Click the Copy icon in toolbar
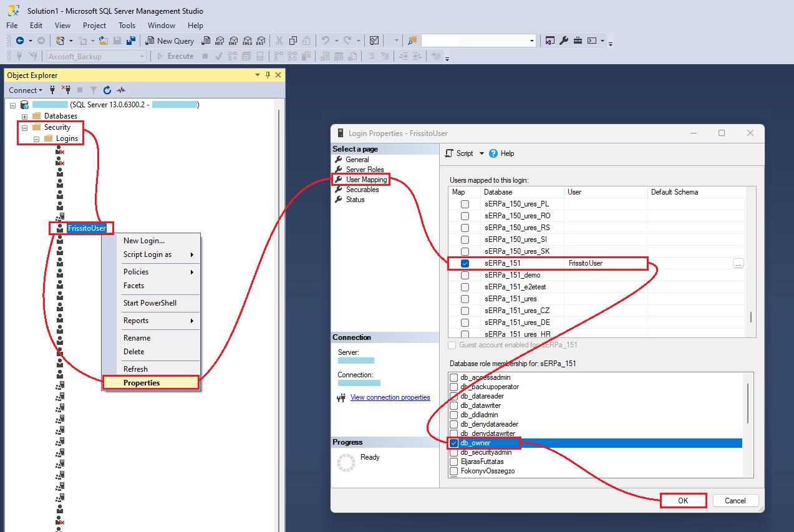Image resolution: width=794 pixels, height=532 pixels. pyautogui.click(x=293, y=41)
